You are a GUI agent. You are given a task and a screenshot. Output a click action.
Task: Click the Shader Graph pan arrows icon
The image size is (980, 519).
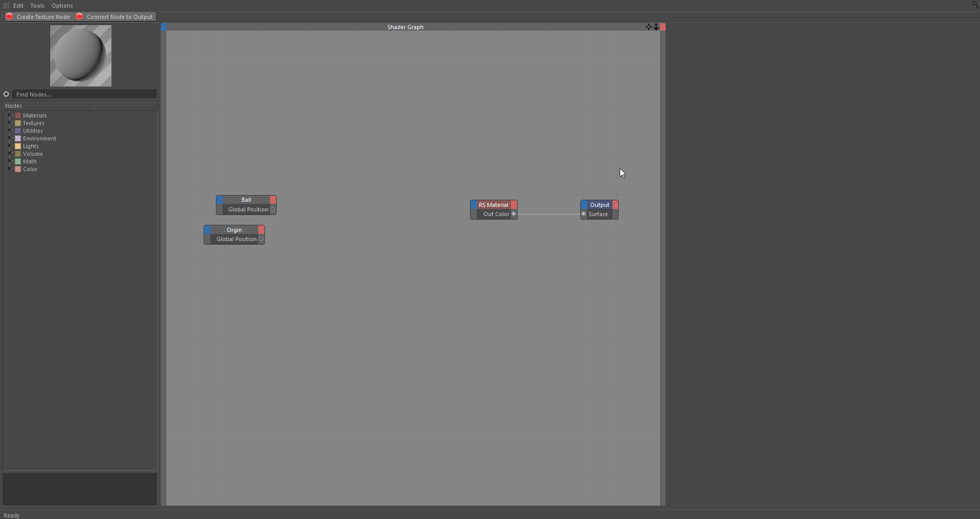click(x=648, y=27)
